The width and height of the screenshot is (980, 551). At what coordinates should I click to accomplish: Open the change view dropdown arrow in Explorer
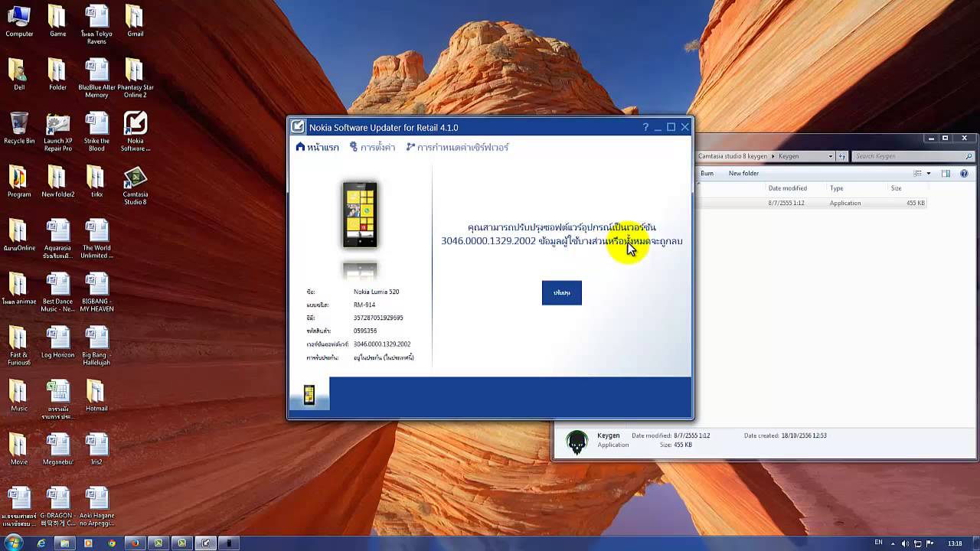tap(929, 174)
